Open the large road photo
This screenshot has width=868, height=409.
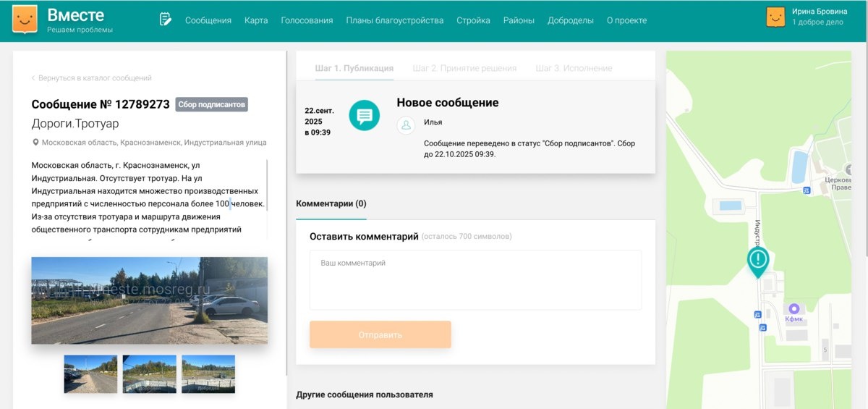point(150,300)
